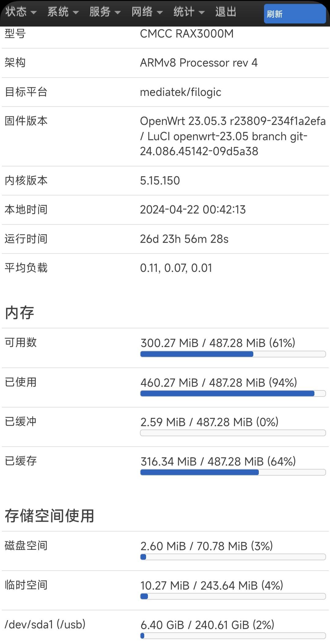The image size is (330, 644).
Task: Click the 存储空间使用 section heading
Action: tap(49, 516)
